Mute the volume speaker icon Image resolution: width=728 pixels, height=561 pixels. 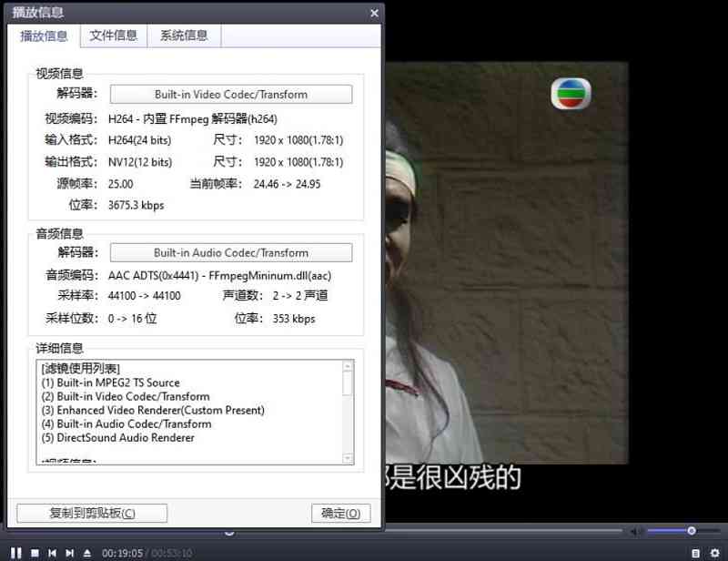[636, 531]
